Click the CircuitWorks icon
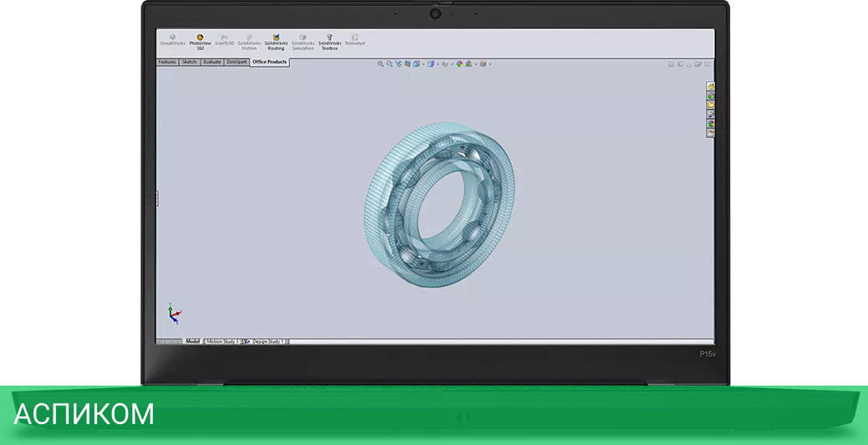 click(172, 38)
